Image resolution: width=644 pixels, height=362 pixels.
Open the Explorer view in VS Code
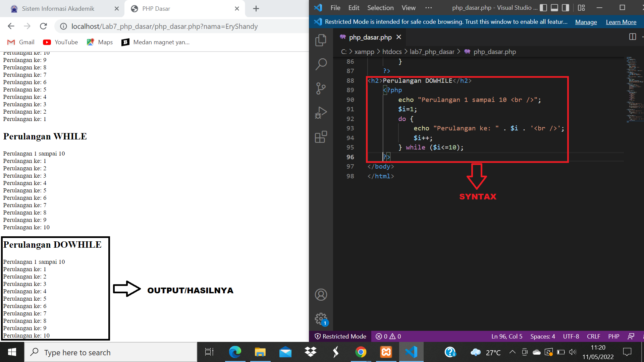pos(321,40)
